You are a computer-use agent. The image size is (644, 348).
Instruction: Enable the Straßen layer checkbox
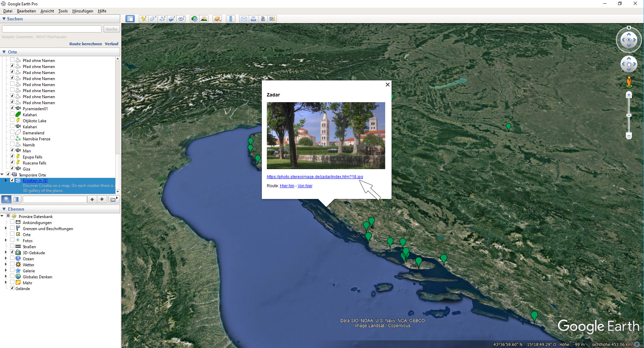point(12,246)
